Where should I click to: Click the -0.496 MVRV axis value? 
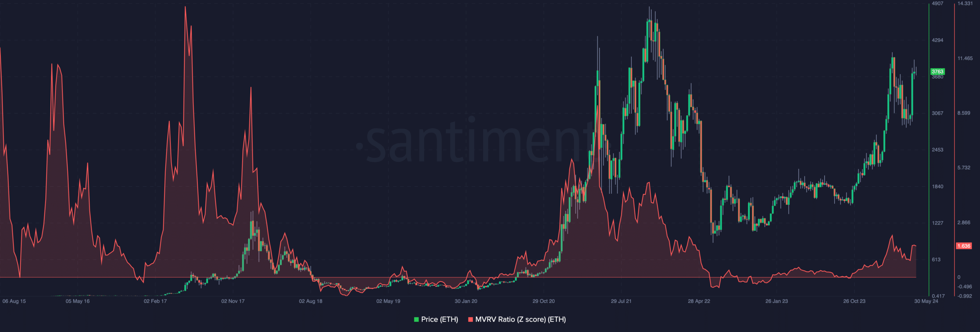pos(965,287)
